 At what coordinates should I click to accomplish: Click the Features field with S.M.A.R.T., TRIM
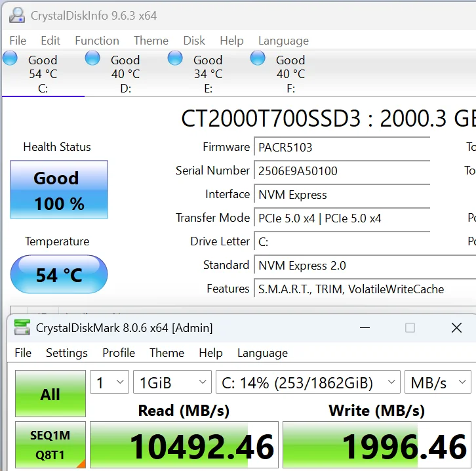pyautogui.click(x=365, y=289)
